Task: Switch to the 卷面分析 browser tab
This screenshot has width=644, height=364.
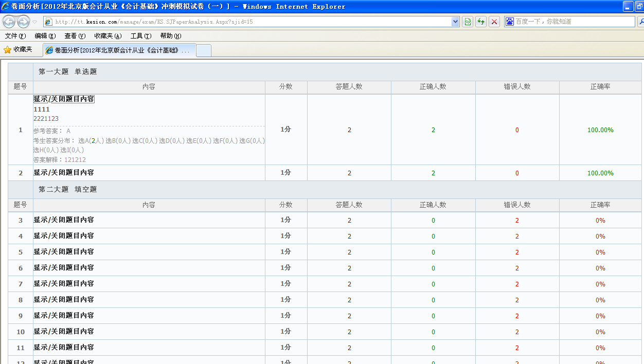Action: 118,50
